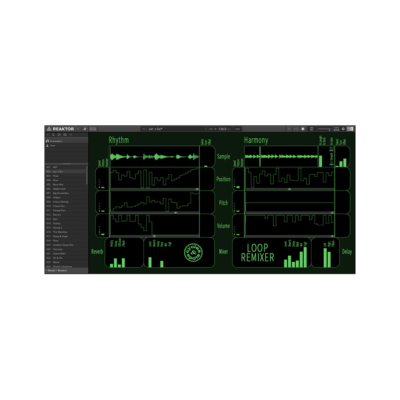
Task: Select the The Machine snapshot
Action: pos(66,232)
